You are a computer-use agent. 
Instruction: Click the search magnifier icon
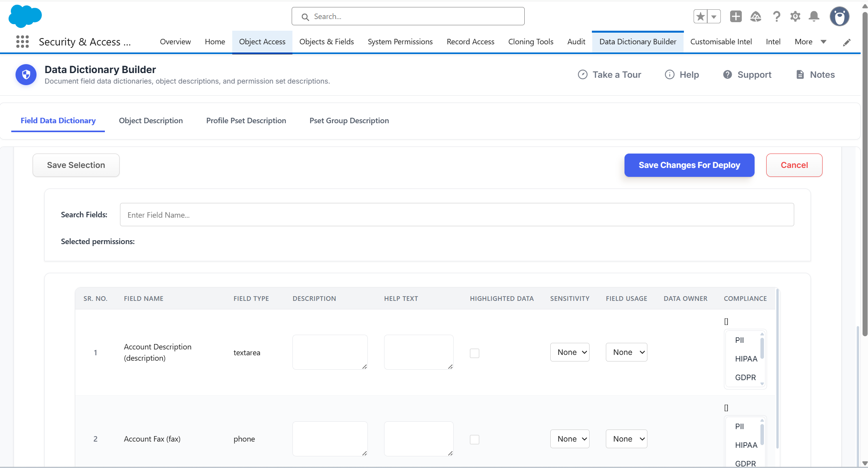coord(305,17)
